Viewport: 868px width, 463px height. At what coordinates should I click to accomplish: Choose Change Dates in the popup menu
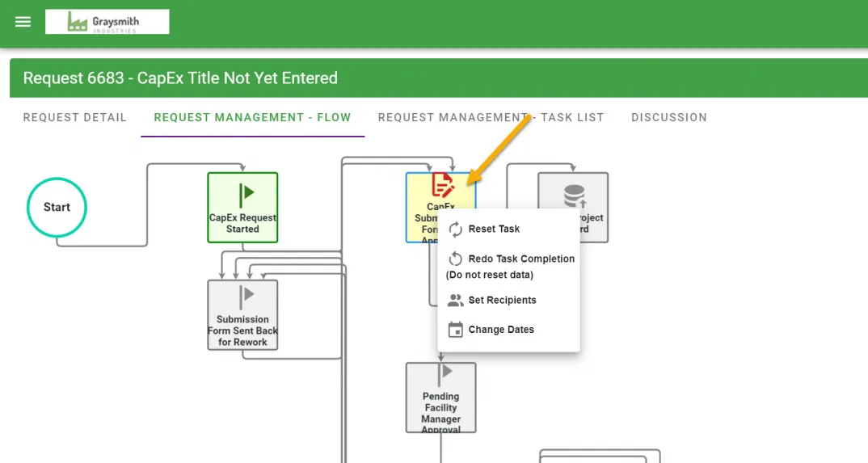click(501, 330)
